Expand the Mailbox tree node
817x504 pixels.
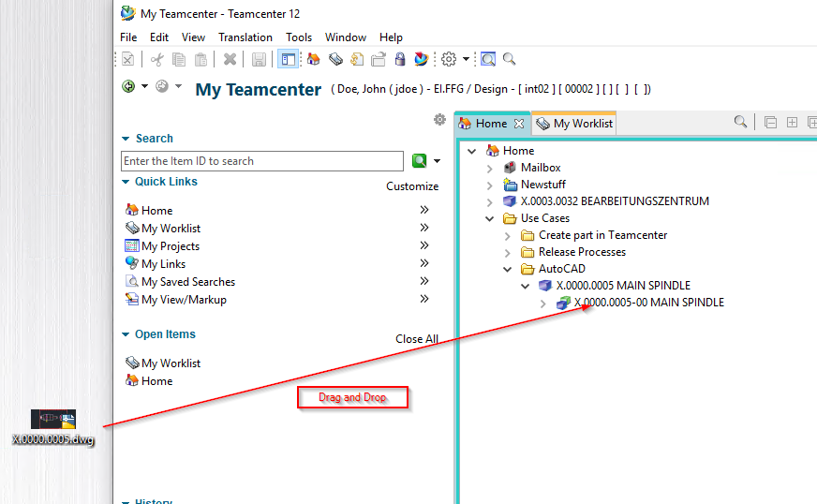click(490, 168)
